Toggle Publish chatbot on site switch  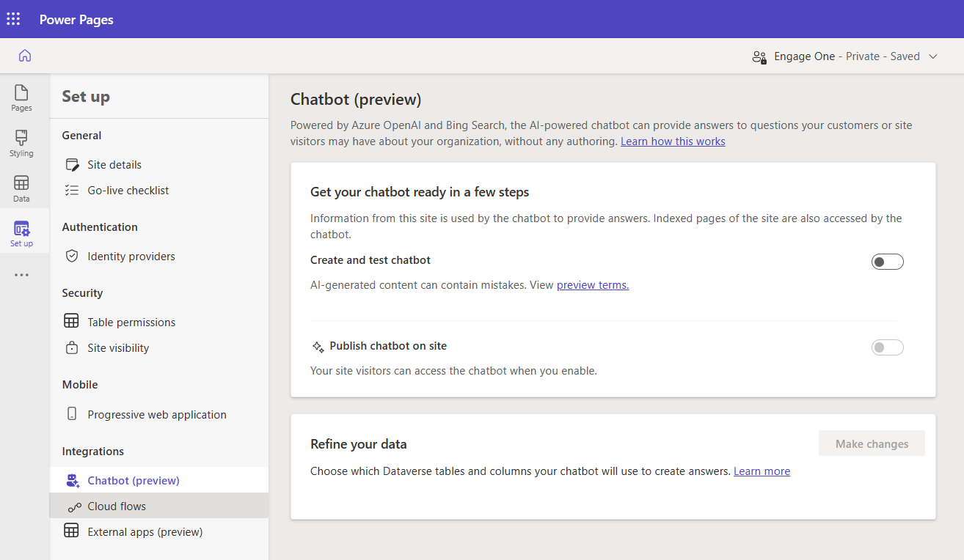click(887, 347)
